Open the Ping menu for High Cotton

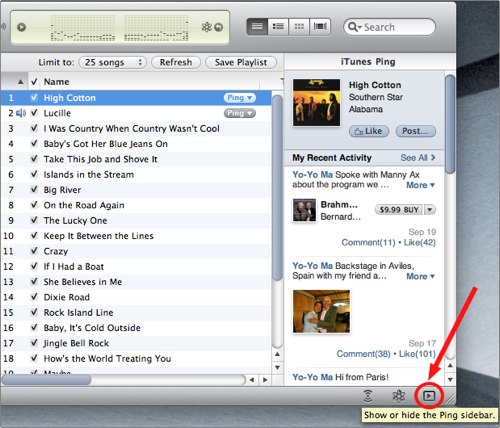point(239,98)
